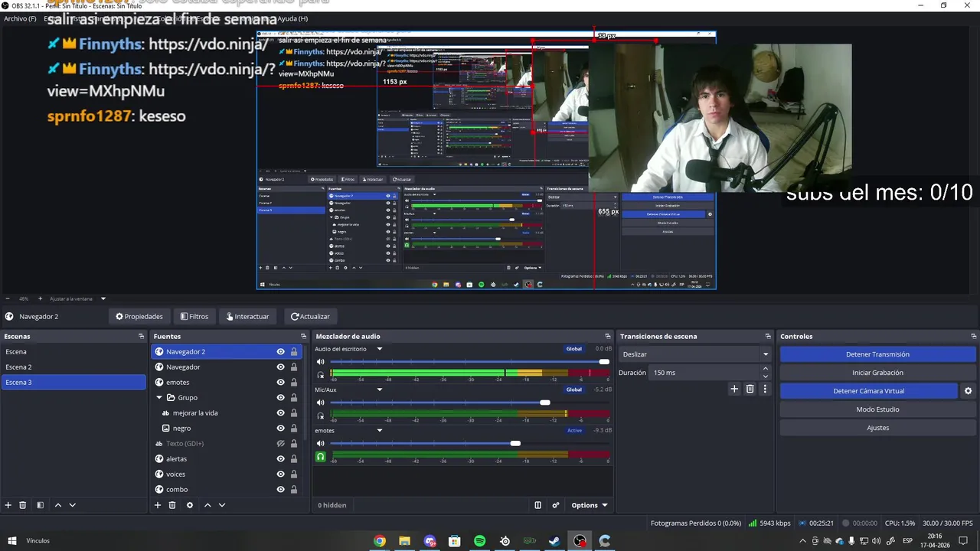Screen dimensions: 980x551
Task: Move scene down arrow in Escenas toolbar
Action: coord(73,505)
